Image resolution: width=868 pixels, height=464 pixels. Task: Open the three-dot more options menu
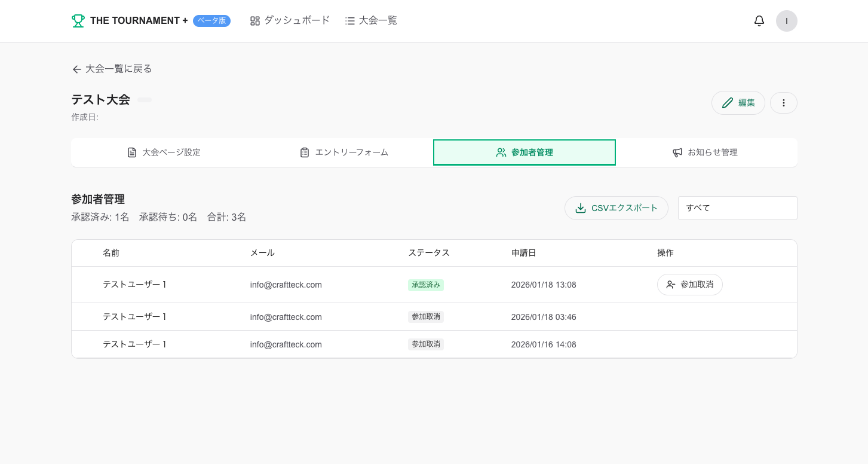coord(783,103)
